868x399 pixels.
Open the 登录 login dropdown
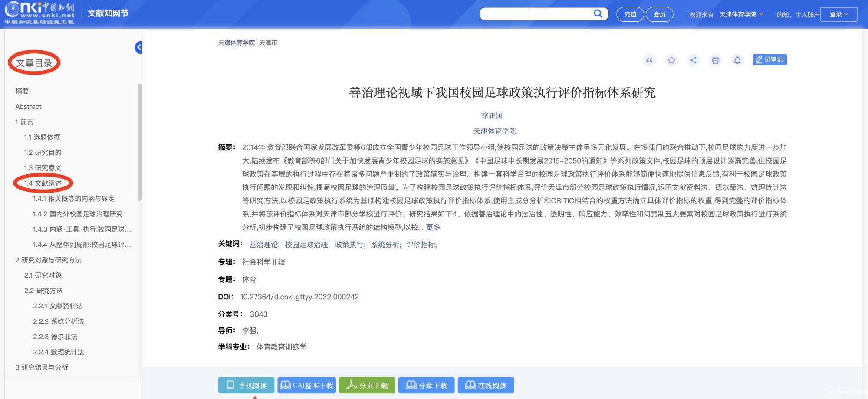[838, 14]
